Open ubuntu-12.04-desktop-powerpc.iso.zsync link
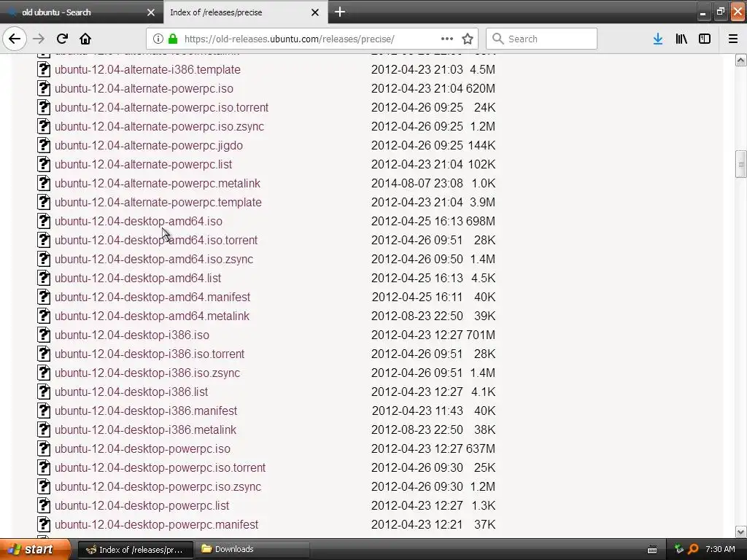747x560 pixels. point(158,486)
